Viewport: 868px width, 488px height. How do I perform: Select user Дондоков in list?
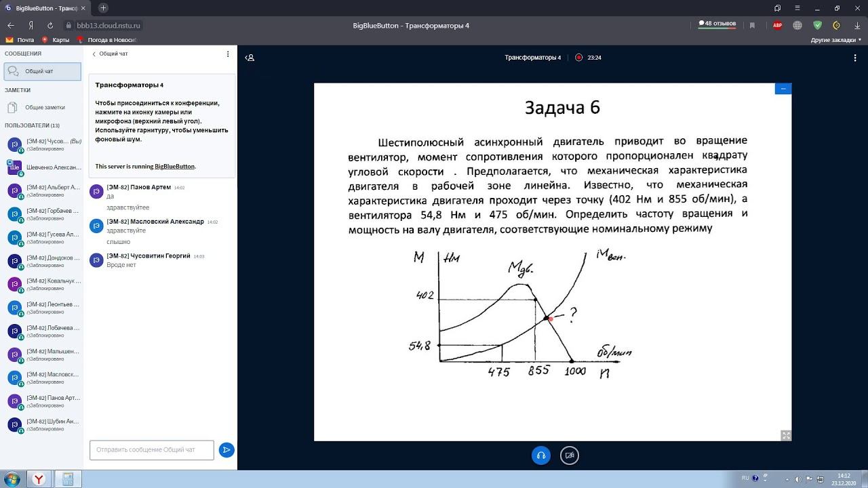[42, 261]
